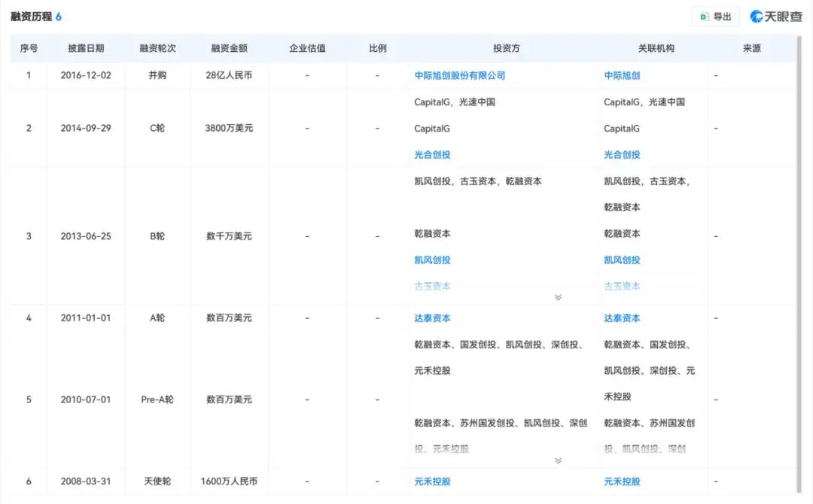Open 古玉资本 link in 关联机构 column
This screenshot has width=813, height=504.
(622, 286)
